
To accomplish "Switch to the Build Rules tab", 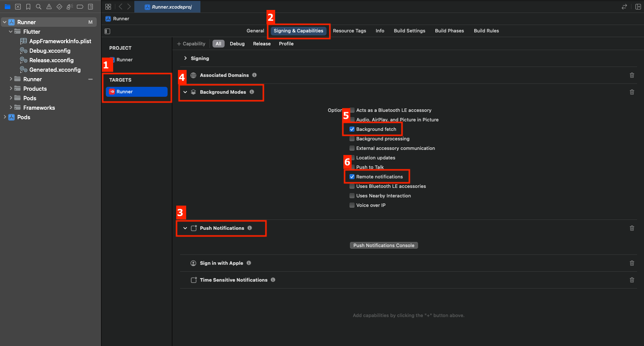I will pyautogui.click(x=486, y=31).
